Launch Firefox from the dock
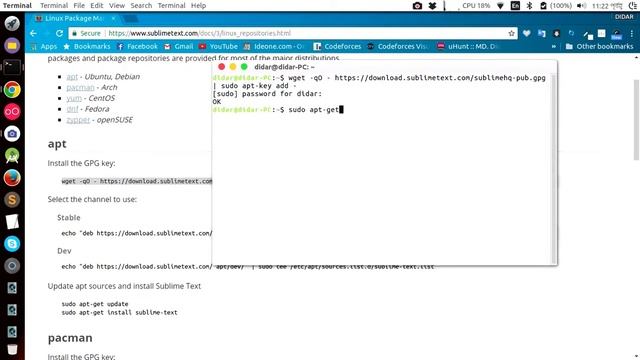 pyautogui.click(x=12, y=178)
